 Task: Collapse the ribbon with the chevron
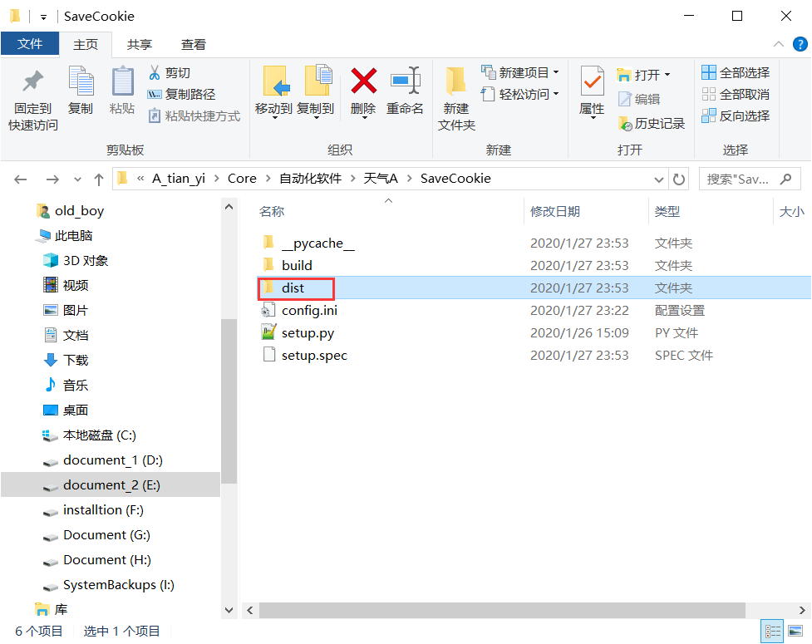coord(778,45)
